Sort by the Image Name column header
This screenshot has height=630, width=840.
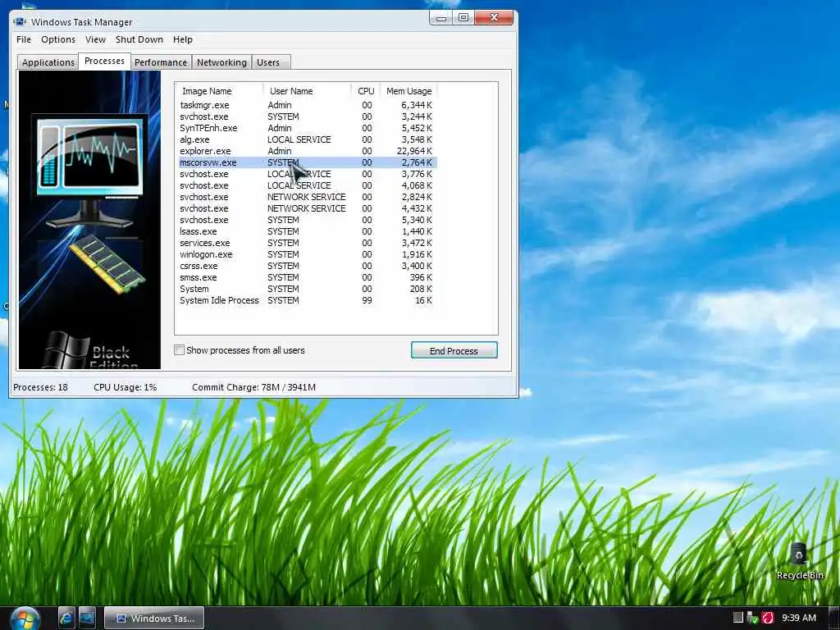point(219,91)
